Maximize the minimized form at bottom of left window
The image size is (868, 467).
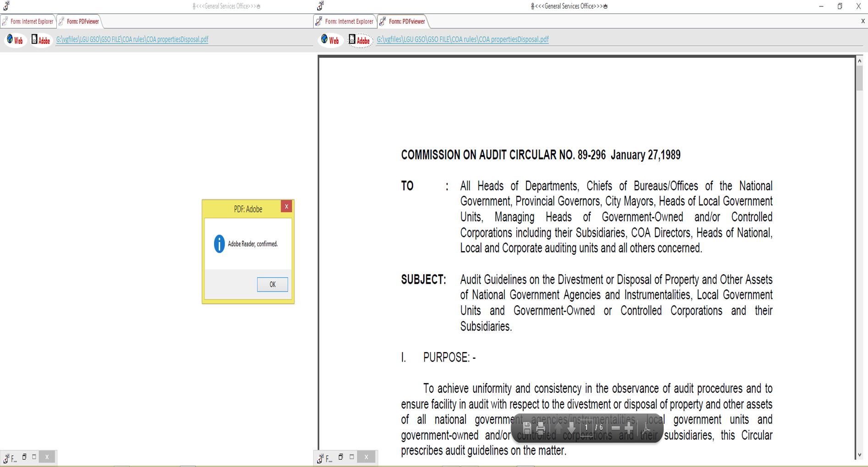34,457
